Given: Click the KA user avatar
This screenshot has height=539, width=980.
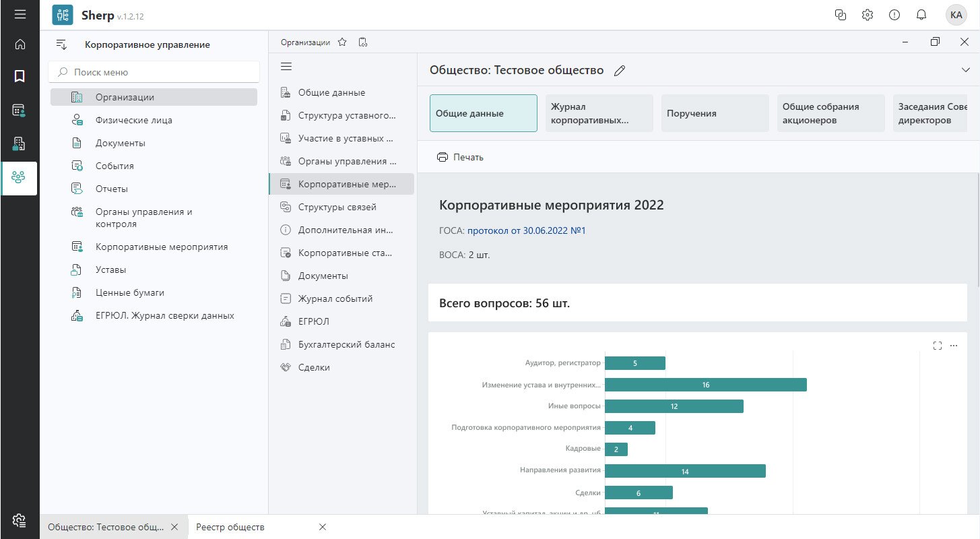Looking at the screenshot, I should point(956,15).
